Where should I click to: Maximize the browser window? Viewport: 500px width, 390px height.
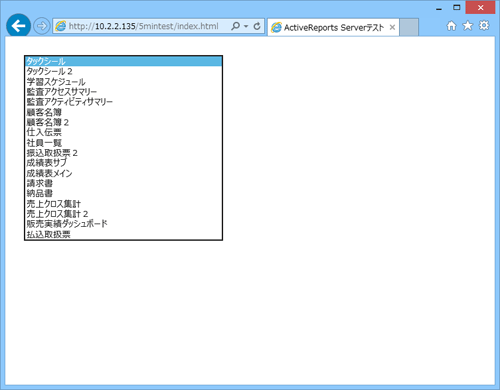[x=457, y=7]
